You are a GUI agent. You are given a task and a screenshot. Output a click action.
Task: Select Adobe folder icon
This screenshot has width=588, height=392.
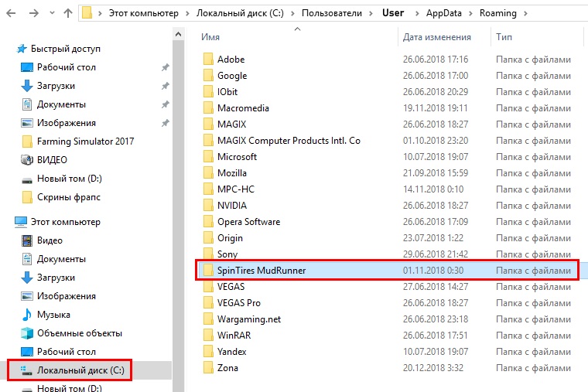tap(208, 60)
